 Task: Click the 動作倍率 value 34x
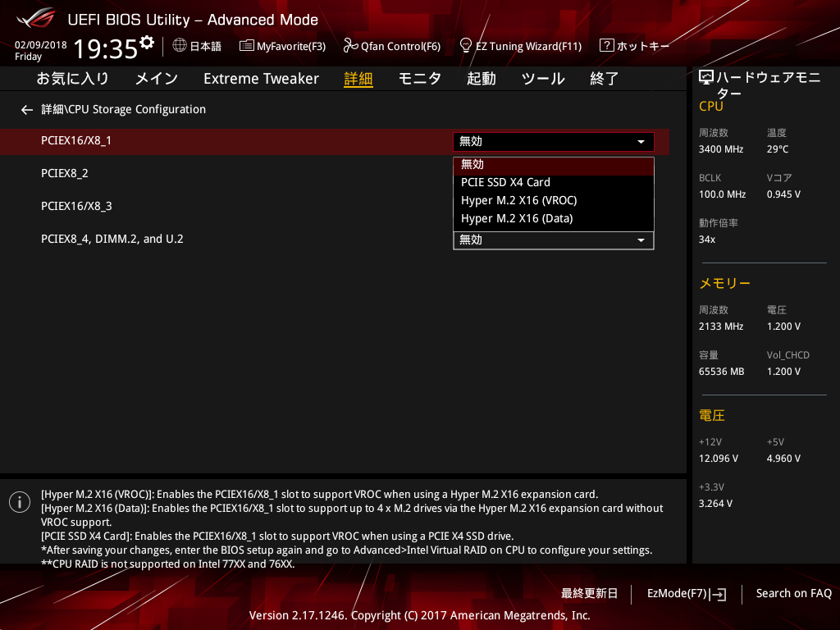pos(706,240)
